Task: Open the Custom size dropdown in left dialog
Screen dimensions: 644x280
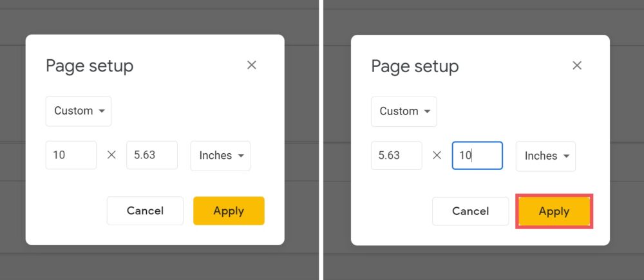Action: [79, 111]
